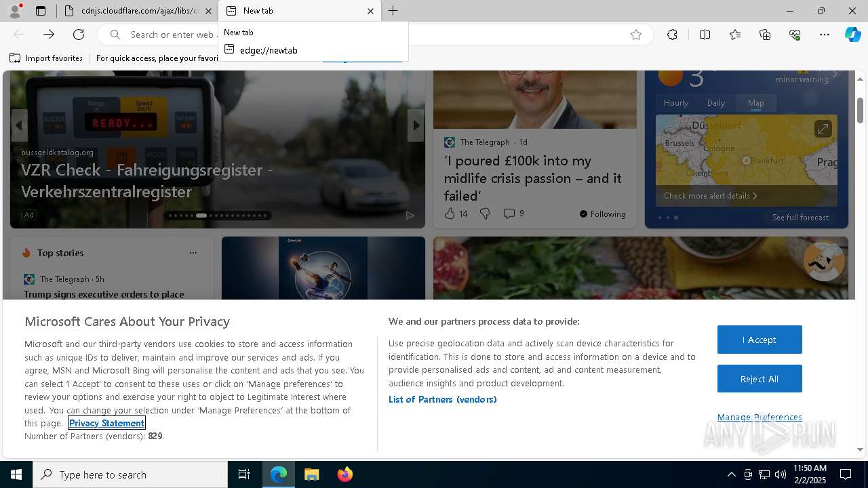
Task: Like the Telegraph article
Action: [x=456, y=213]
